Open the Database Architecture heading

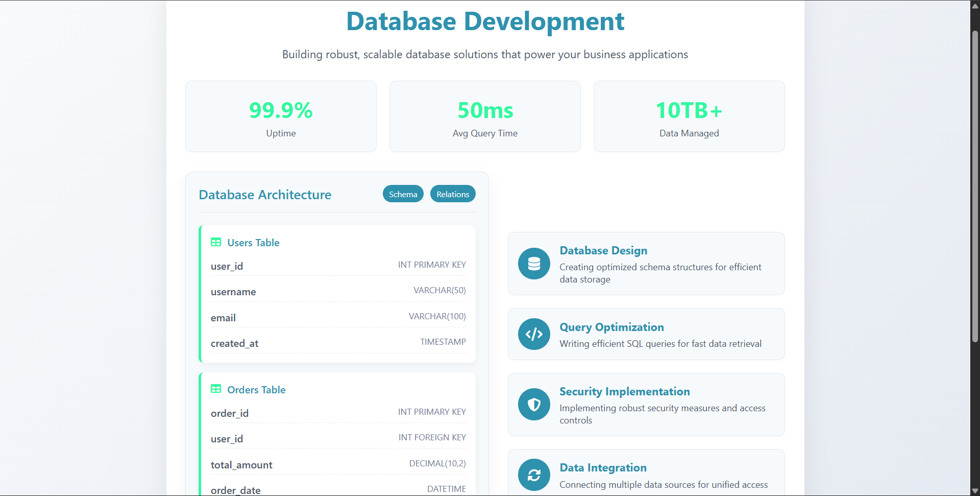(264, 195)
